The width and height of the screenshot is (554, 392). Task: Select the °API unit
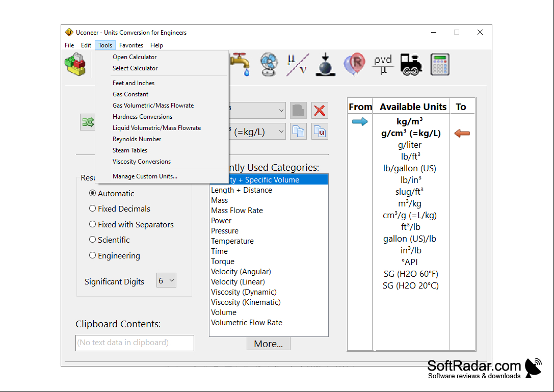click(x=410, y=262)
